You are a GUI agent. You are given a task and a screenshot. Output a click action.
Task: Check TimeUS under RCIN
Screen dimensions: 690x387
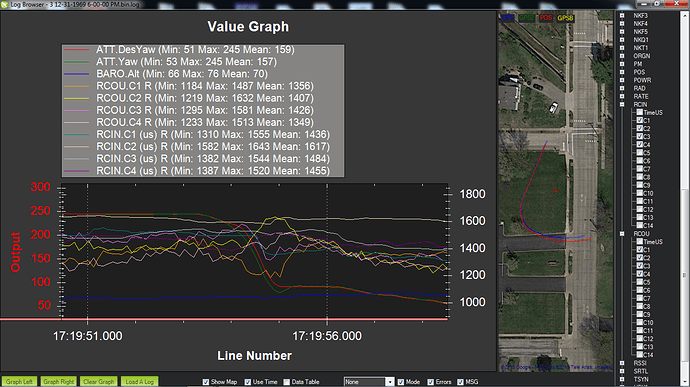pos(640,112)
